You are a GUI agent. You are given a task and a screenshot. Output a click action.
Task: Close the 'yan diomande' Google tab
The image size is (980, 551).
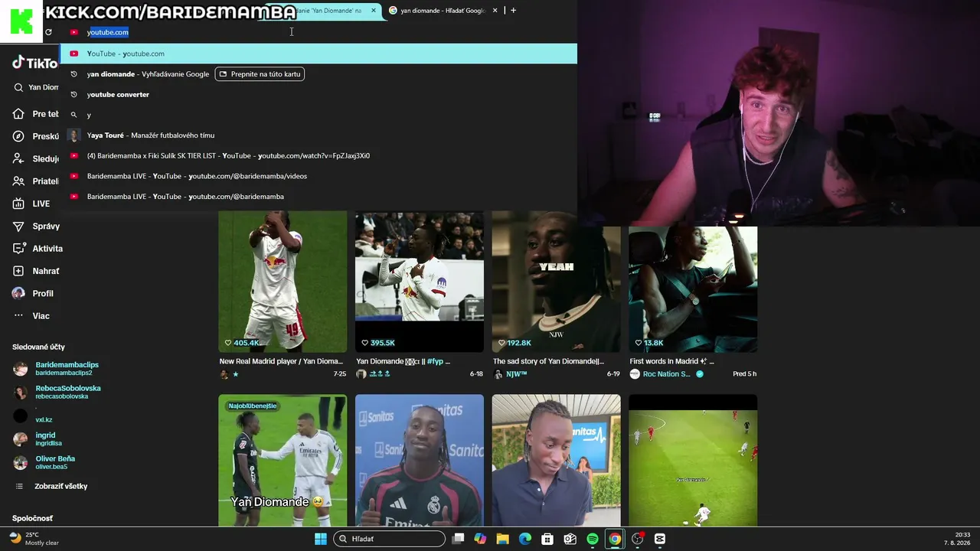[x=495, y=11]
